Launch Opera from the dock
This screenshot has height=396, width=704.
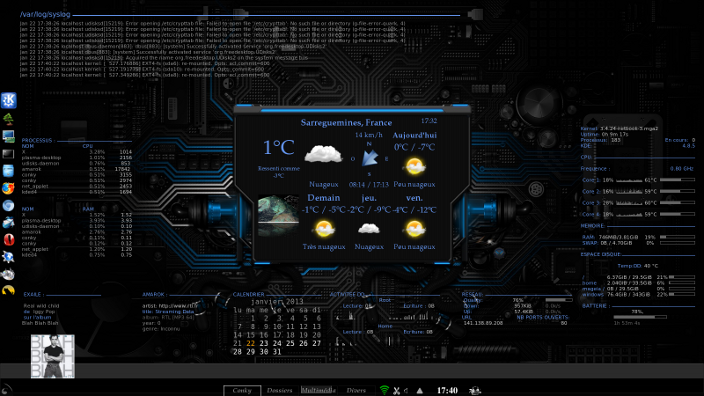coord(8,239)
